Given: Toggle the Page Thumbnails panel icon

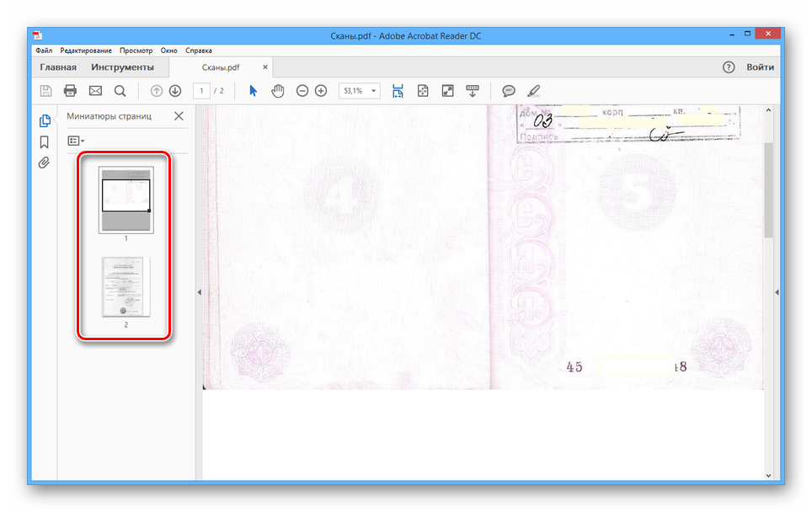Looking at the screenshot, I should tap(45, 120).
